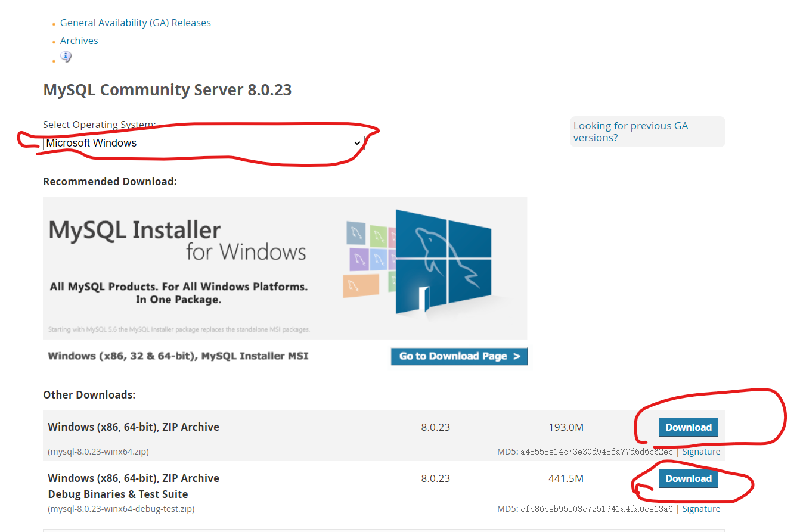Open the Archives link
The width and height of the screenshot is (800, 532).
(79, 41)
